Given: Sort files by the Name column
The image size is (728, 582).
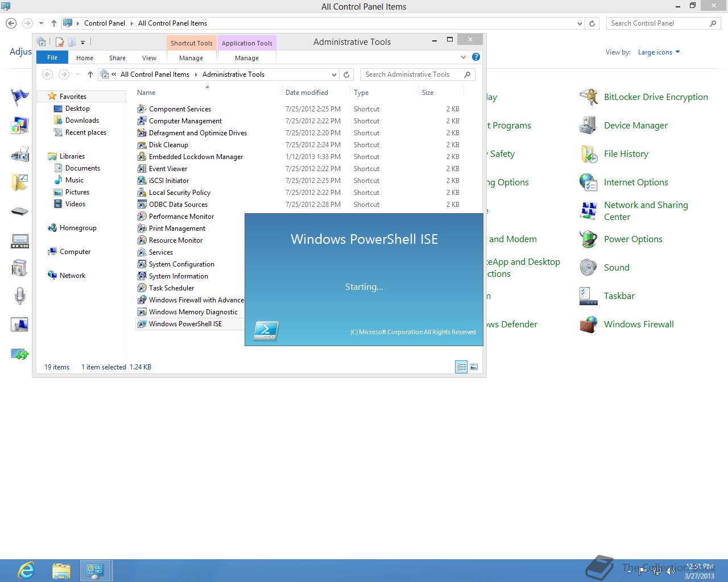Looking at the screenshot, I should point(208,92).
